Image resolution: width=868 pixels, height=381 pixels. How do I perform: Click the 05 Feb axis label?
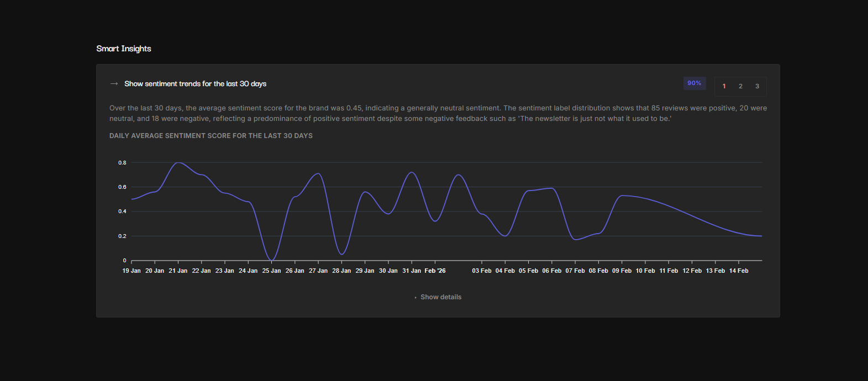(x=528, y=271)
